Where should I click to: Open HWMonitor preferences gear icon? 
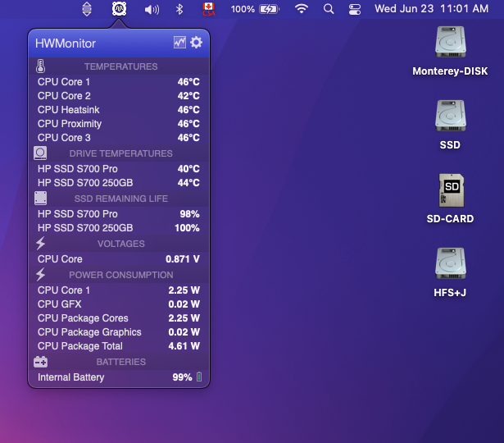196,42
